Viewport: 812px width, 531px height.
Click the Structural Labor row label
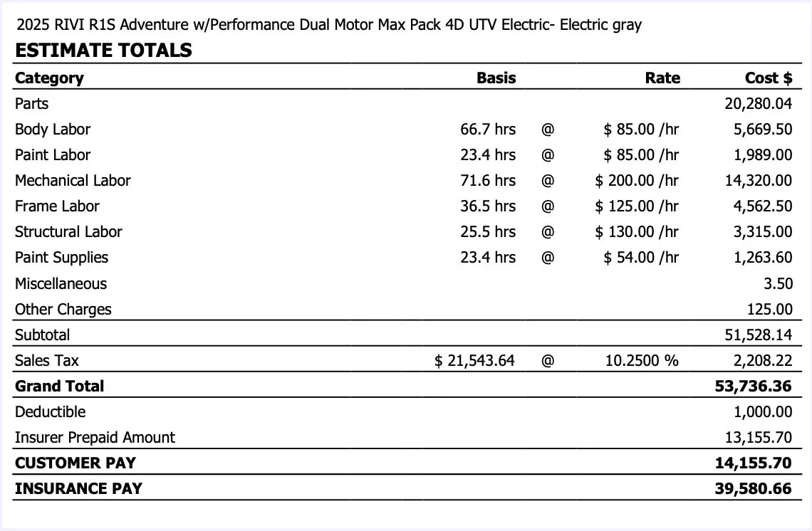pos(68,232)
